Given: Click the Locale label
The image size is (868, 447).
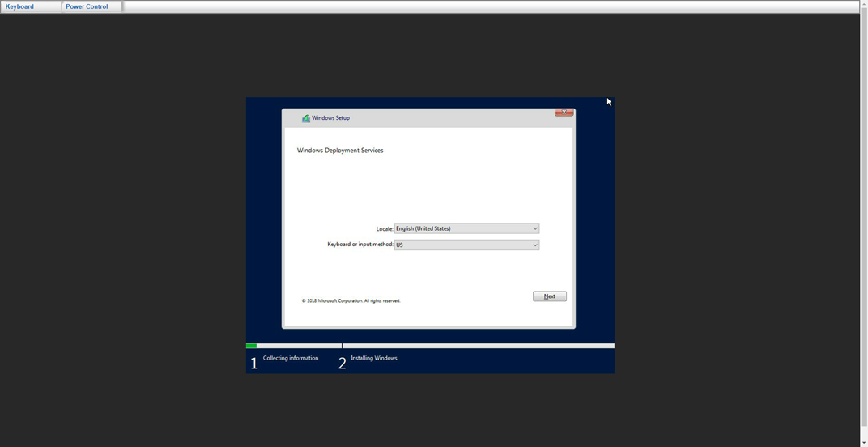Looking at the screenshot, I should tap(384, 228).
